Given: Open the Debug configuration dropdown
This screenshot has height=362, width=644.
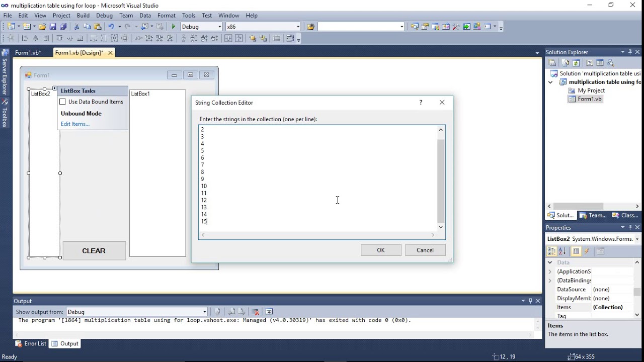Looking at the screenshot, I should point(220,27).
